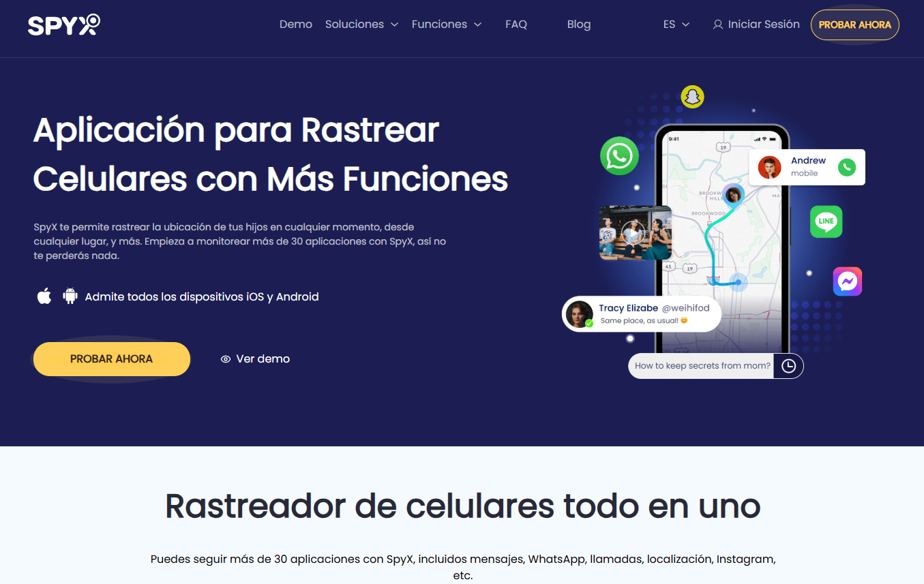924x584 pixels.
Task: Click PROBAR AHORA button in header
Action: [855, 25]
